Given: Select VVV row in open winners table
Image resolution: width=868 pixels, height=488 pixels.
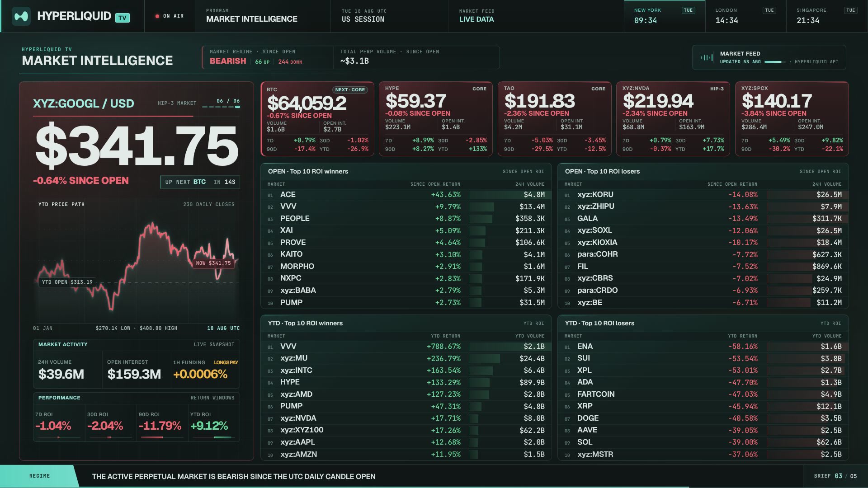Looking at the screenshot, I should click(406, 206).
